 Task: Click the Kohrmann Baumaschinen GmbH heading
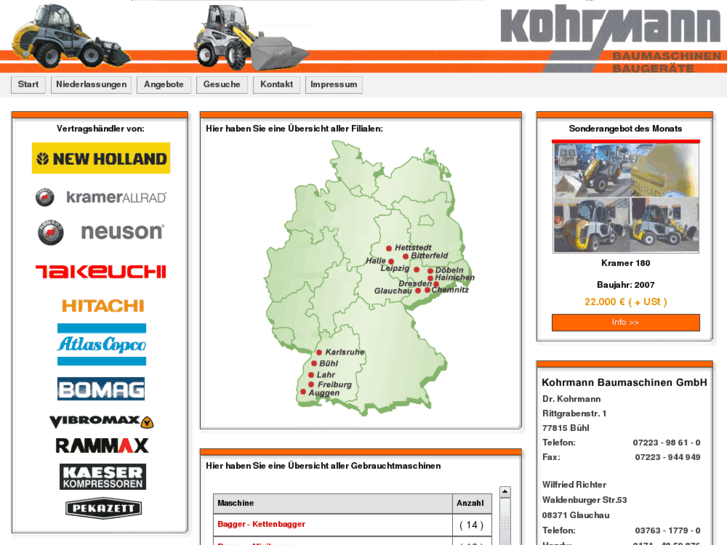[625, 383]
